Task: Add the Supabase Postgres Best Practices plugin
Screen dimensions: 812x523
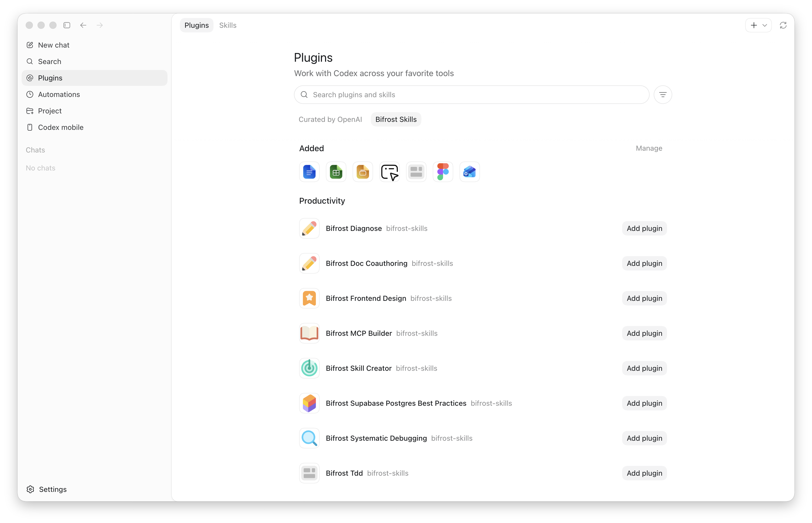Action: (644, 403)
